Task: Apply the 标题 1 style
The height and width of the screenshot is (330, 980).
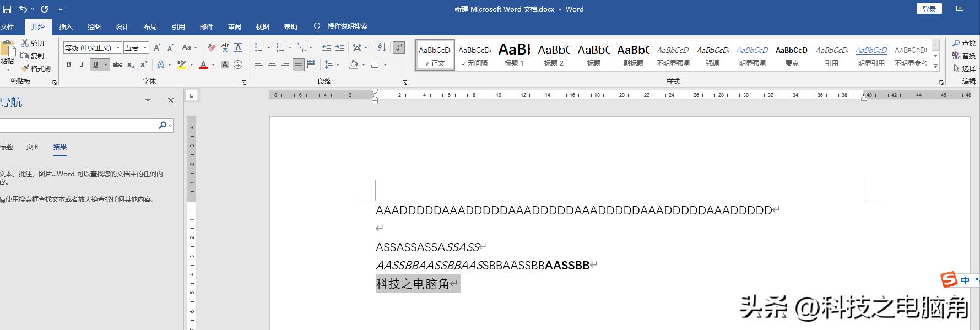Action: 514,55
